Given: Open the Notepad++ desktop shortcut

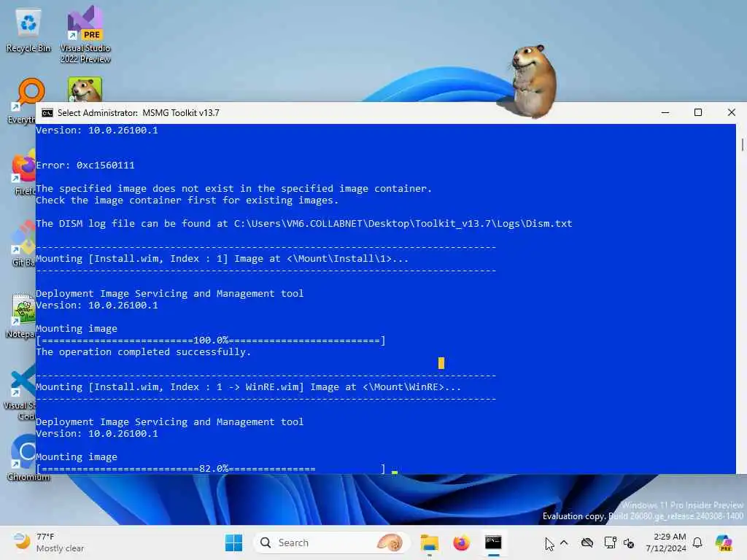Looking at the screenshot, I should 22,315.
